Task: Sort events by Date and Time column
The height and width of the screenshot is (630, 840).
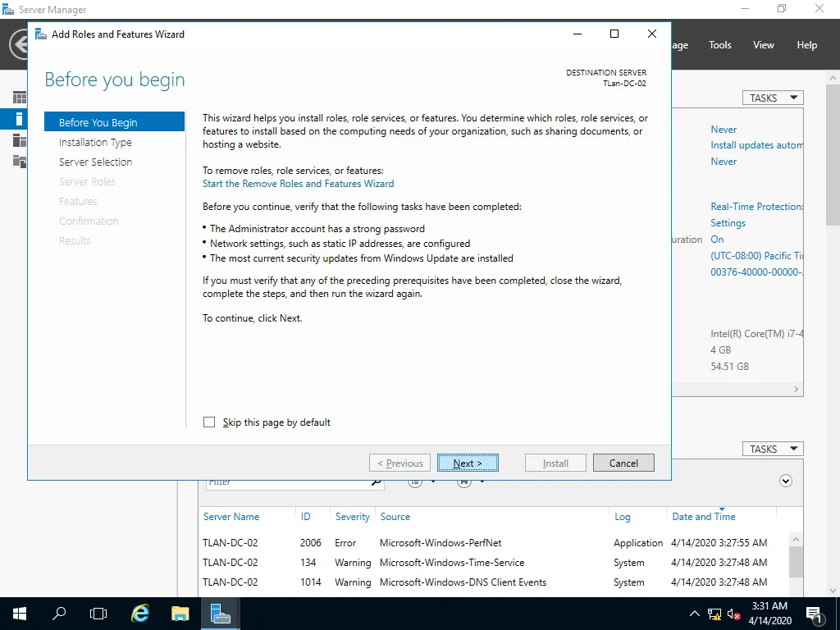Action: [x=703, y=517]
